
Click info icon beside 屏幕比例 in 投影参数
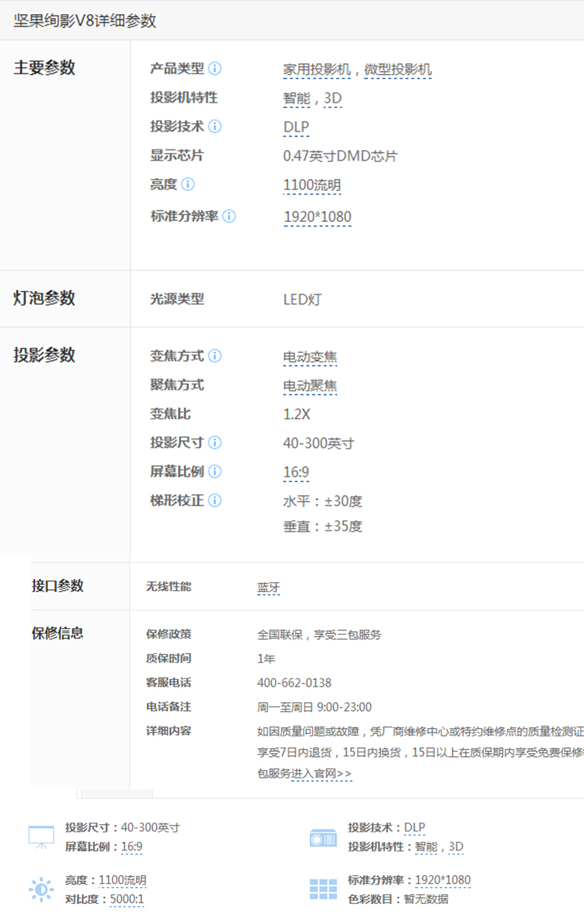pos(214,471)
